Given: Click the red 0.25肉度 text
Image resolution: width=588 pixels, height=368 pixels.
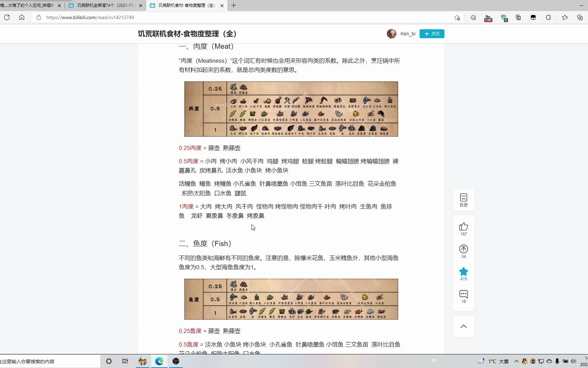Looking at the screenshot, I should click(190, 148).
